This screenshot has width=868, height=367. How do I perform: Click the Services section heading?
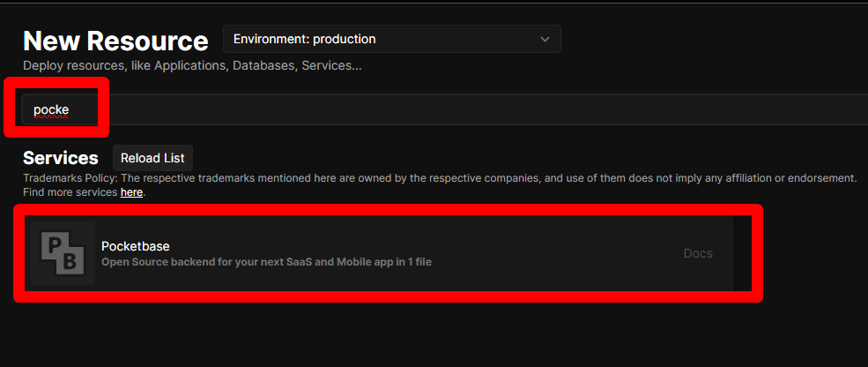(x=60, y=158)
